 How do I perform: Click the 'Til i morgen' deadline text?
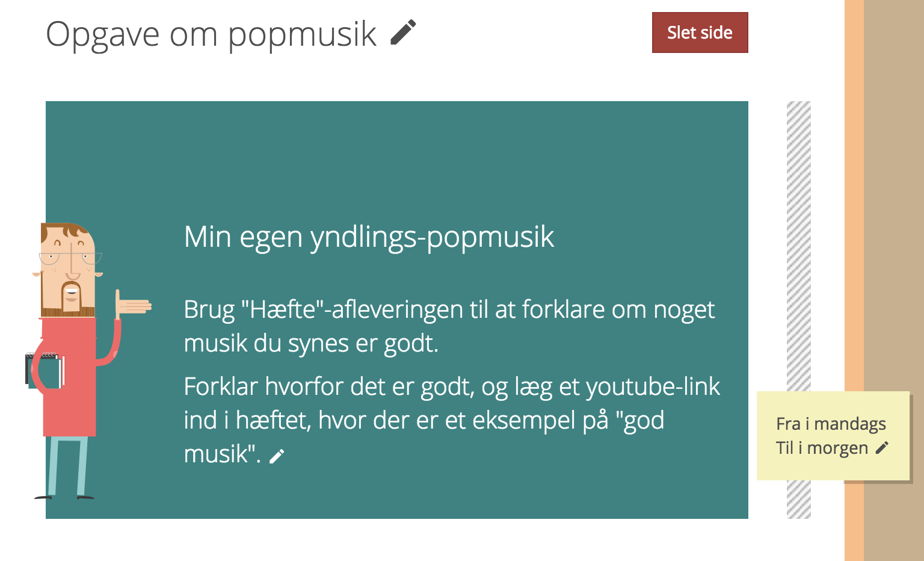coord(822,448)
